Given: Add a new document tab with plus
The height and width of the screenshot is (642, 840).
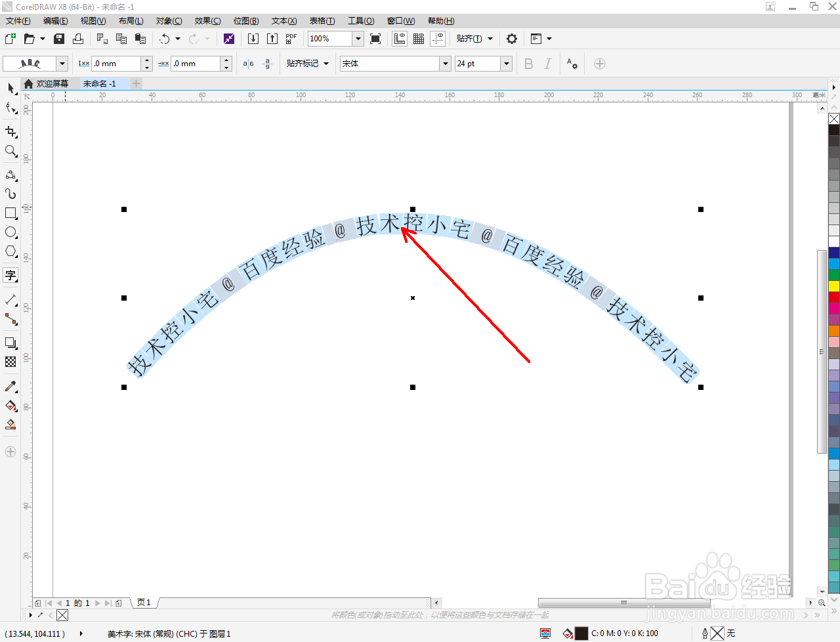Looking at the screenshot, I should (136, 83).
